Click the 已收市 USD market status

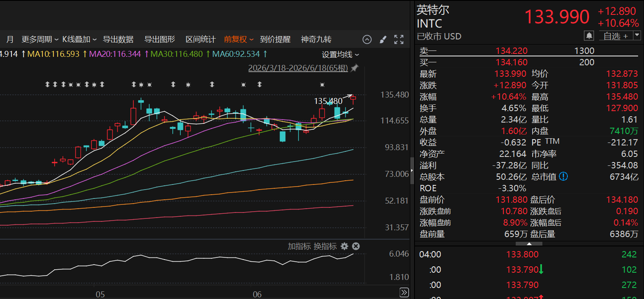coord(439,36)
